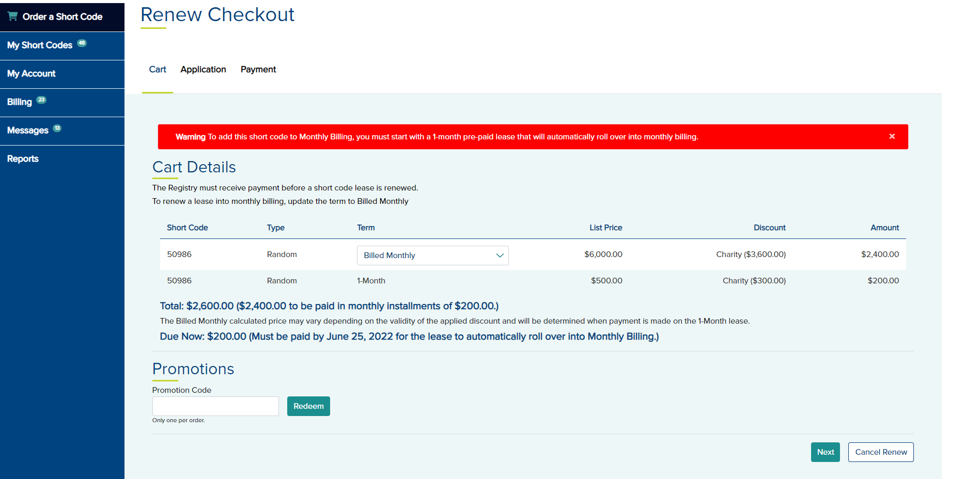The height and width of the screenshot is (479, 980).
Task: Click the Redeem button
Action: click(x=308, y=406)
